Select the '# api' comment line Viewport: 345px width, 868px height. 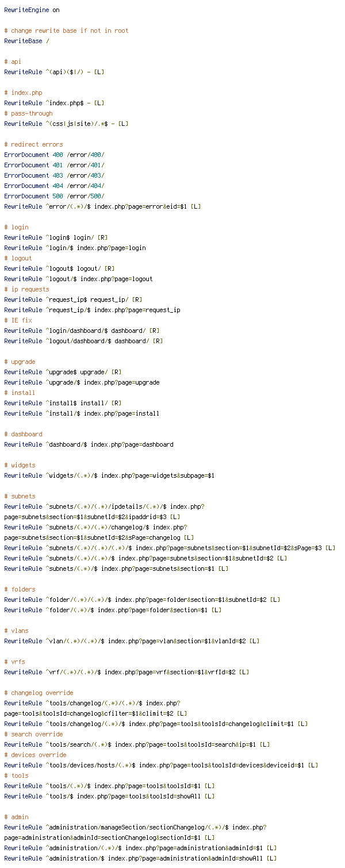[x=13, y=62]
